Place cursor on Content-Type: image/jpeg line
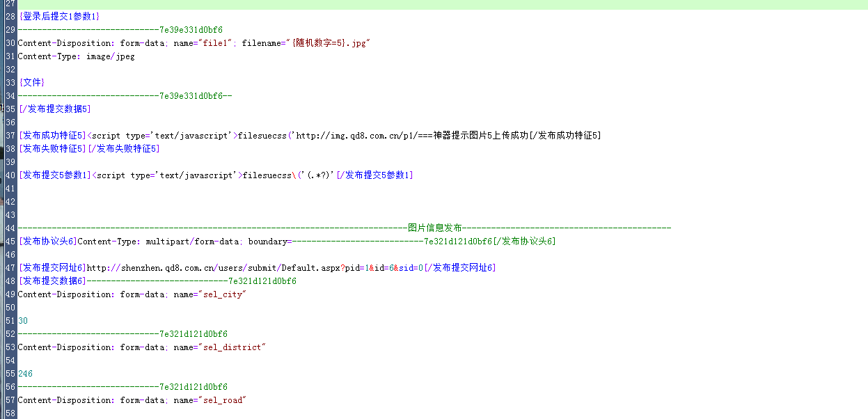The width and height of the screenshot is (868, 419). pyautogui.click(x=77, y=56)
